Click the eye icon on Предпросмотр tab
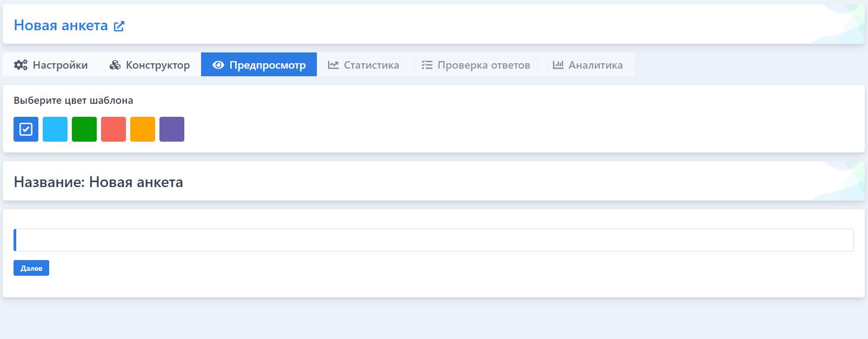The image size is (868, 339). (x=218, y=65)
